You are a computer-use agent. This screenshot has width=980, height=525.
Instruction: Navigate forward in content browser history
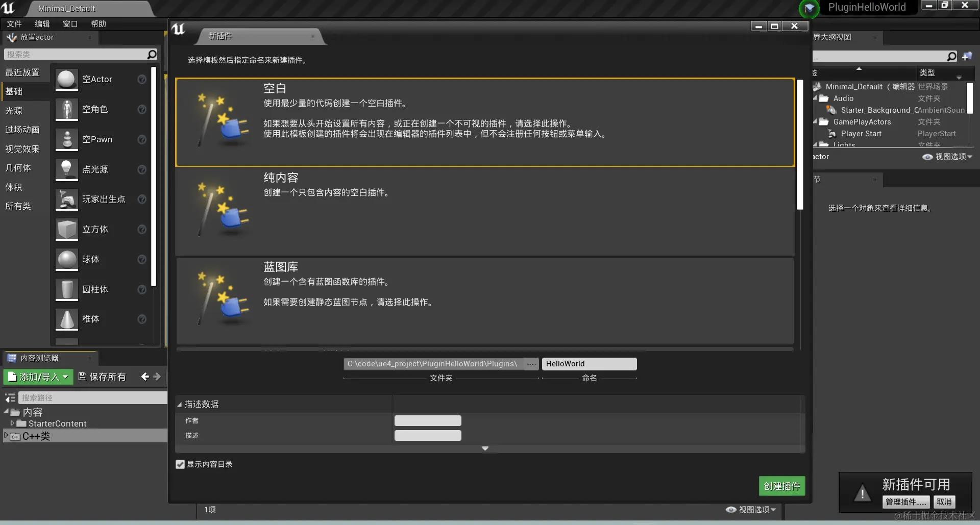(x=157, y=377)
